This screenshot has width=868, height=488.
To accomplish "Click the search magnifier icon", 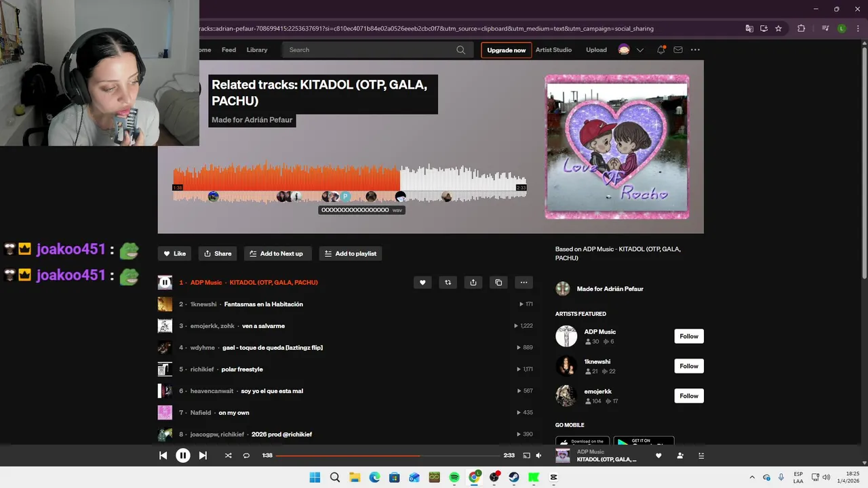I will 461,50.
